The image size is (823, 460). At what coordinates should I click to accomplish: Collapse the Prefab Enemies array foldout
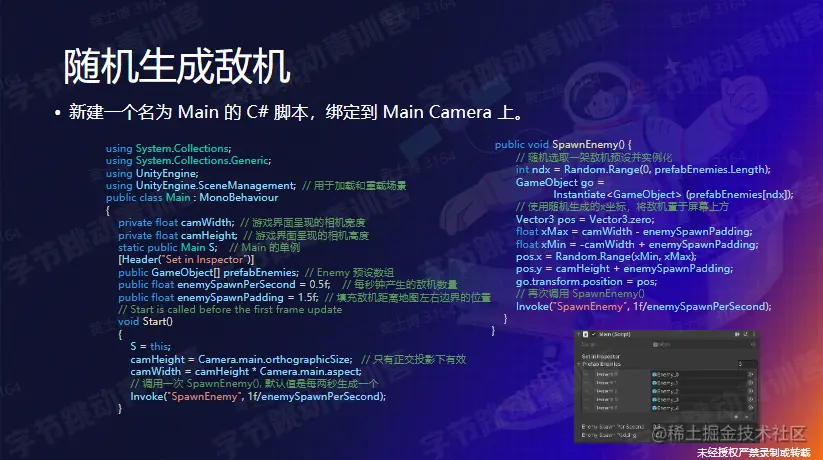tap(578, 364)
